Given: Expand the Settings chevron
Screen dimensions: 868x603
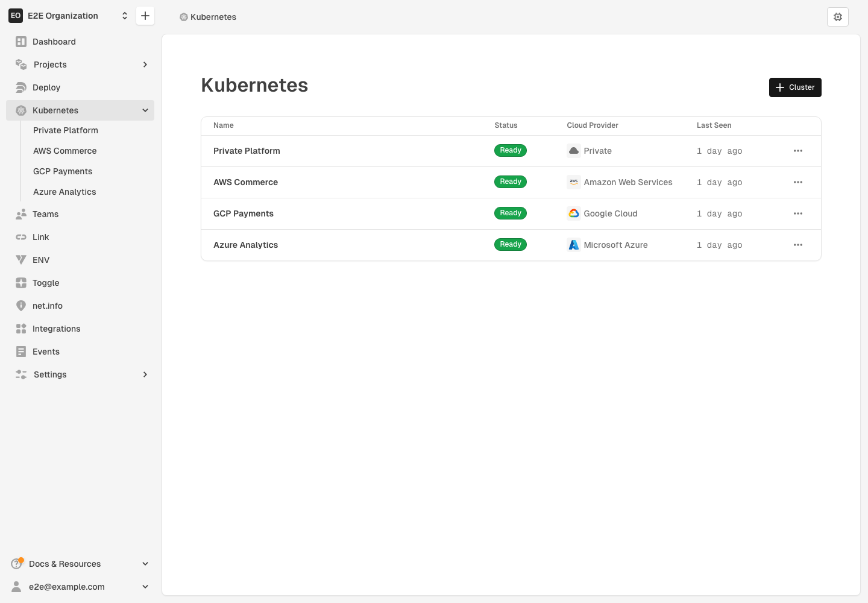Looking at the screenshot, I should tap(145, 374).
